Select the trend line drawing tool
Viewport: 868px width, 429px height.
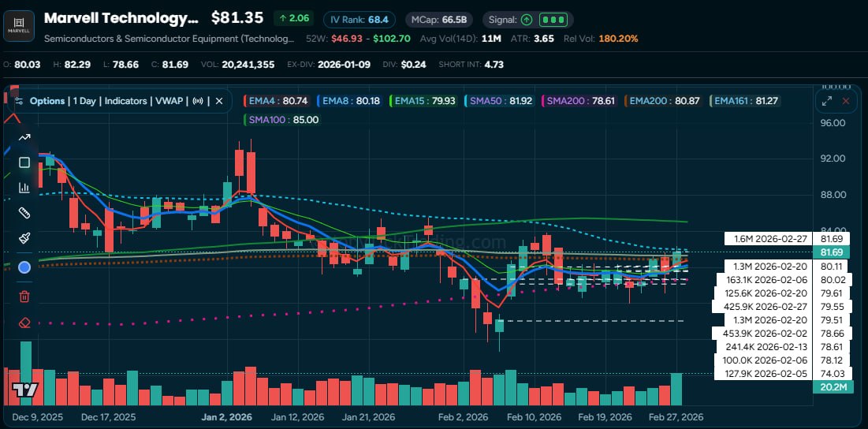24,137
